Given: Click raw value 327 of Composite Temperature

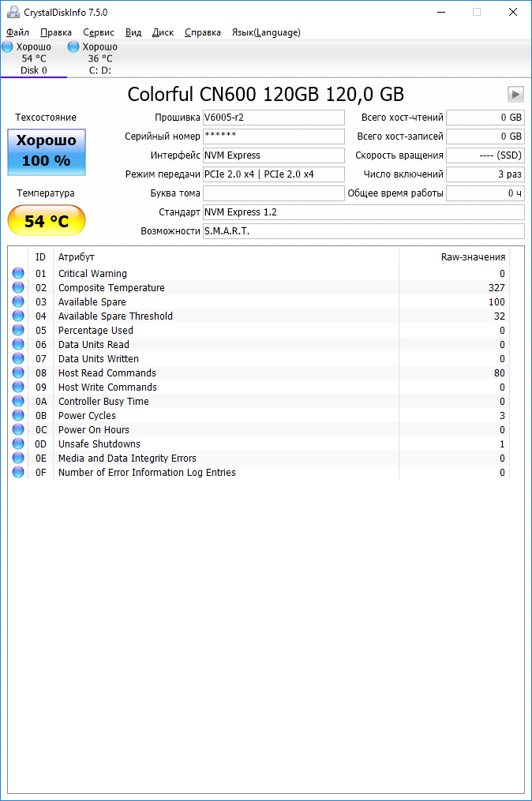Looking at the screenshot, I should coord(496,287).
